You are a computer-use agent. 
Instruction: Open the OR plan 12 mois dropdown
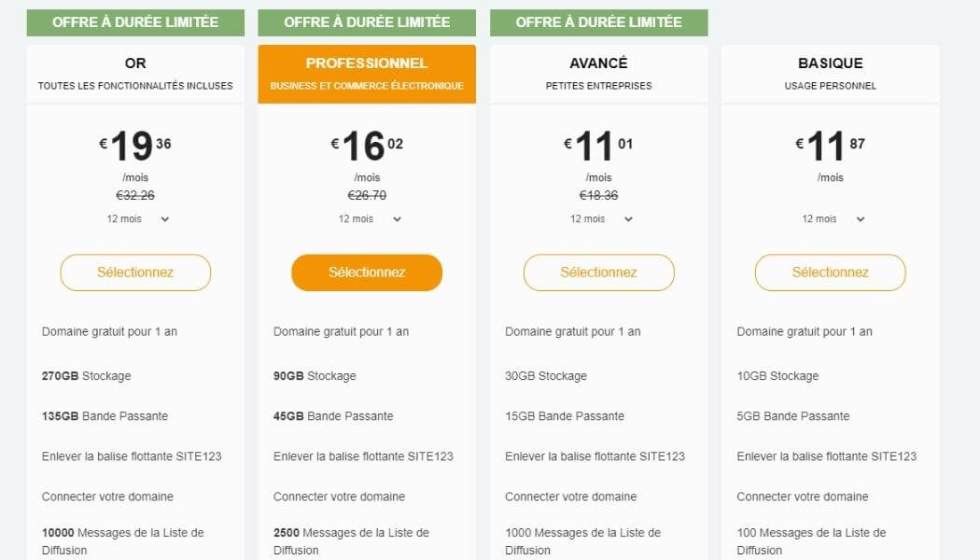coord(137,219)
